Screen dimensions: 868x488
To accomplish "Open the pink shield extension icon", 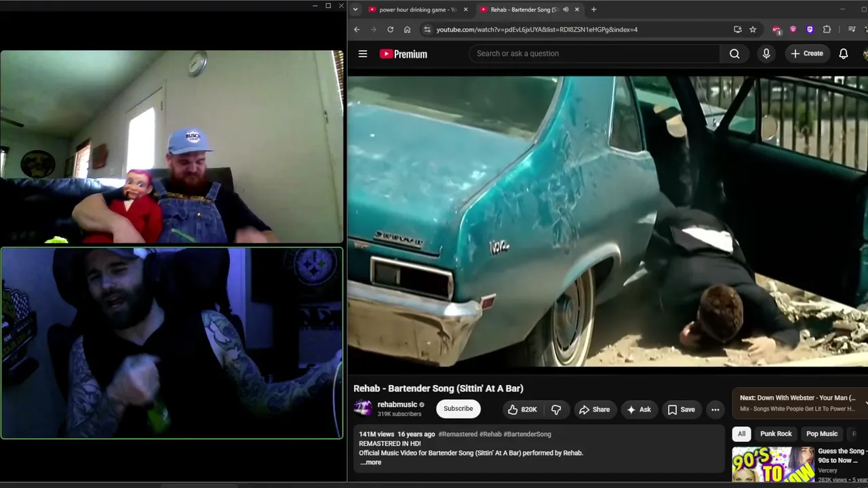I will tap(793, 29).
